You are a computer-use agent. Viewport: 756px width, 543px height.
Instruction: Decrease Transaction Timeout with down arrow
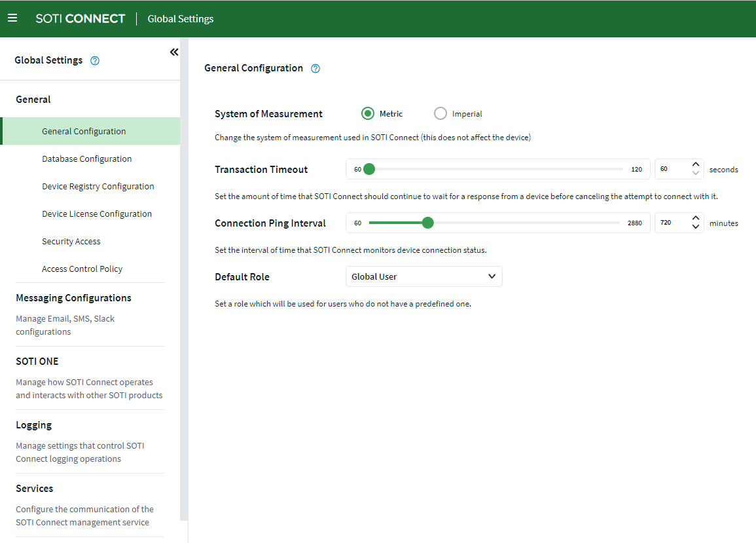[x=695, y=174]
